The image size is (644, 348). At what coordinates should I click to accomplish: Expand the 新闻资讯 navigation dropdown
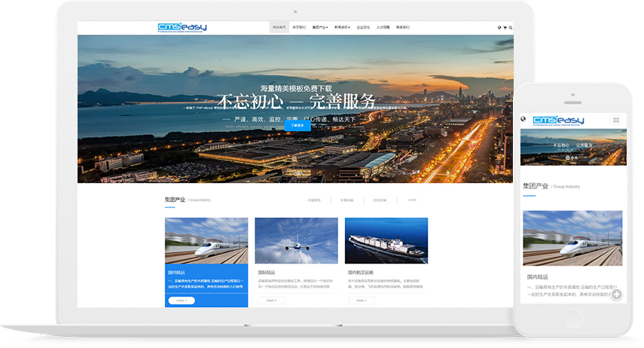coord(342,27)
